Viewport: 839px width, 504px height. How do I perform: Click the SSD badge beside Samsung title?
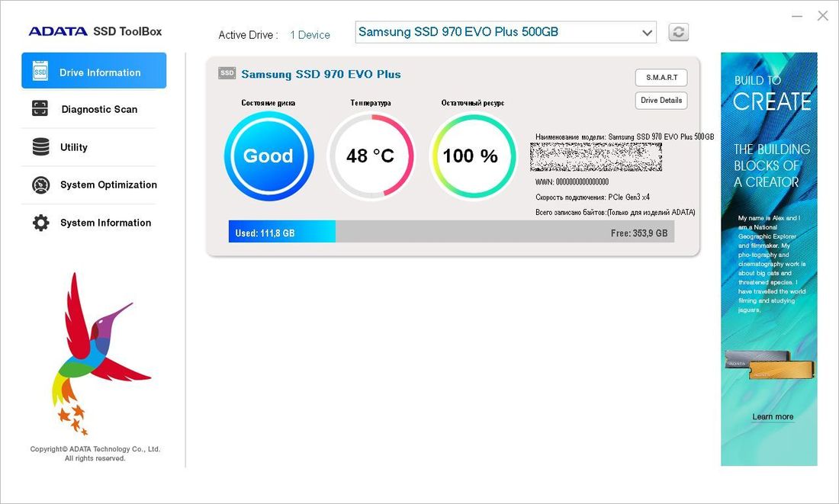click(x=227, y=72)
